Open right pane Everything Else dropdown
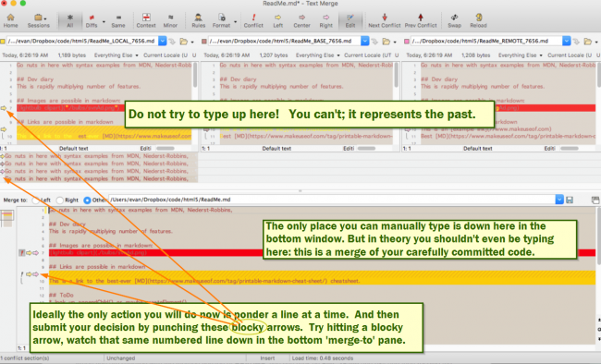The height and width of the screenshot is (364, 601). point(521,55)
